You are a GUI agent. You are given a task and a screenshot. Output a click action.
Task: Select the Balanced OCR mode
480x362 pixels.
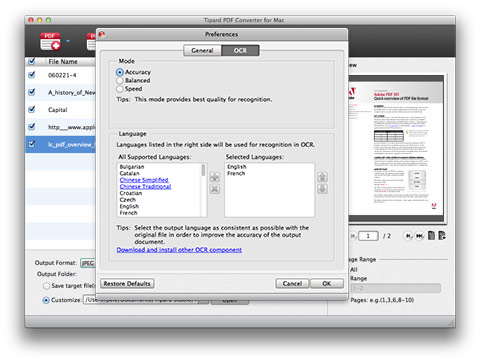(x=120, y=80)
